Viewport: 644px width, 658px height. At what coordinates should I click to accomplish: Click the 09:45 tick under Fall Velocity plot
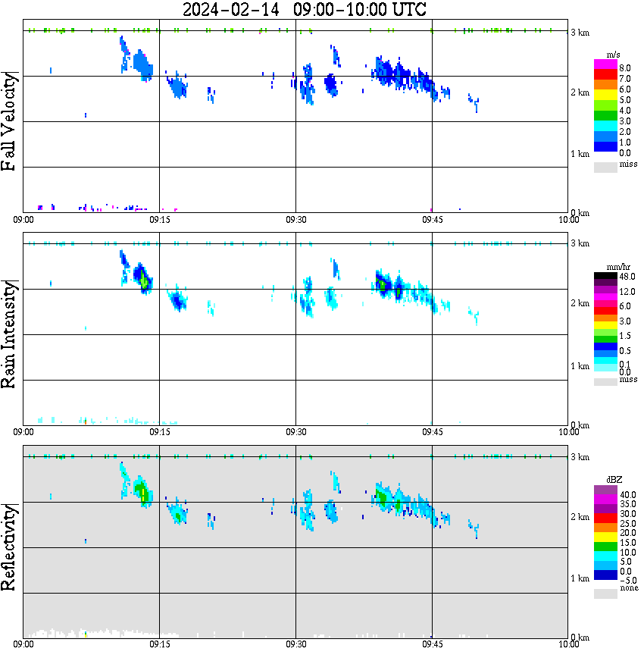coord(432,220)
